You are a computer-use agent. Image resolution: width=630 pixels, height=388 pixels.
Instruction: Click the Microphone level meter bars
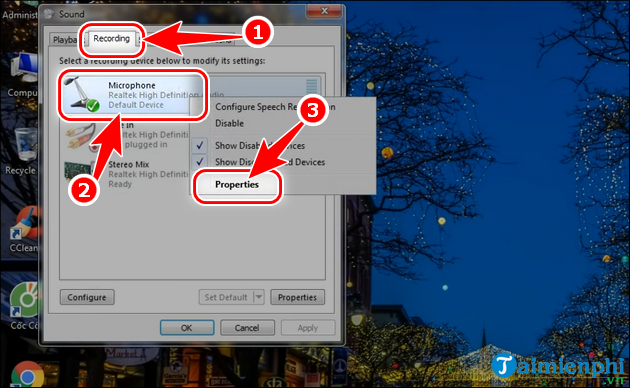311,86
